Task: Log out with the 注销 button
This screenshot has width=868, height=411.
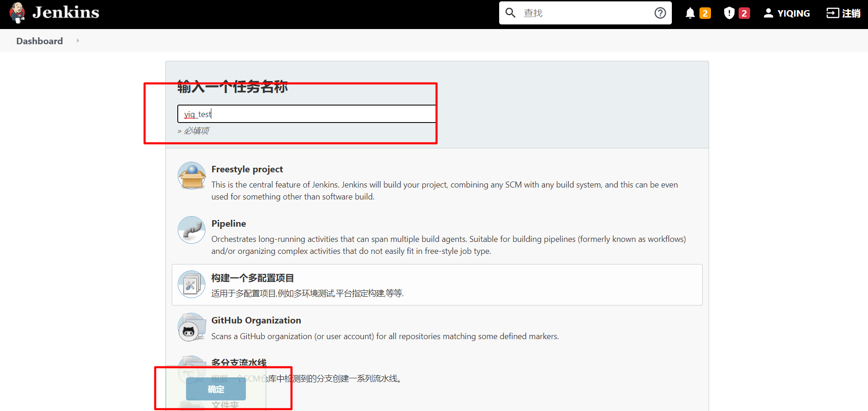Action: (x=844, y=13)
